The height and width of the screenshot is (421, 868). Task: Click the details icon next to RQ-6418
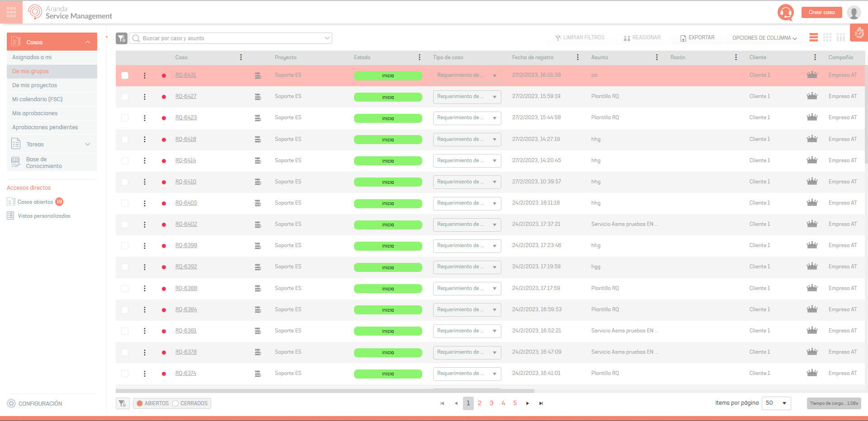[258, 140]
